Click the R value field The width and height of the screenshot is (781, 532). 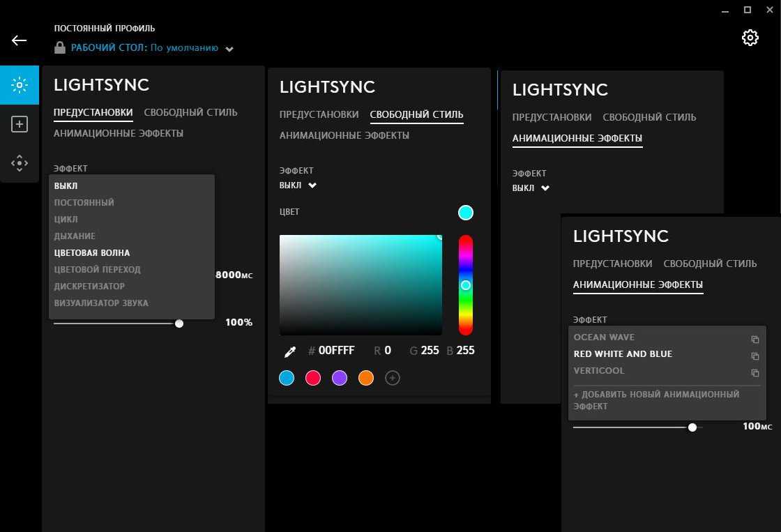(388, 351)
